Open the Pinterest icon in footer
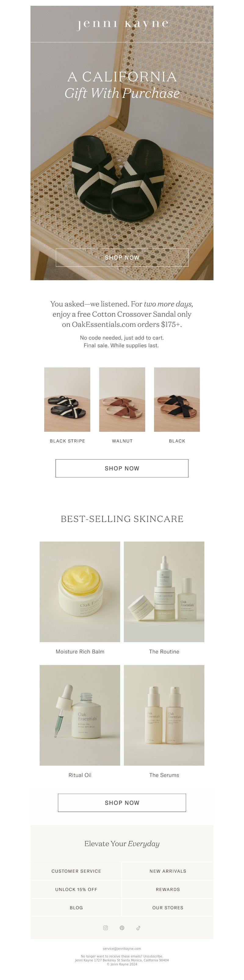Image resolution: width=244 pixels, height=980 pixels. [122, 928]
